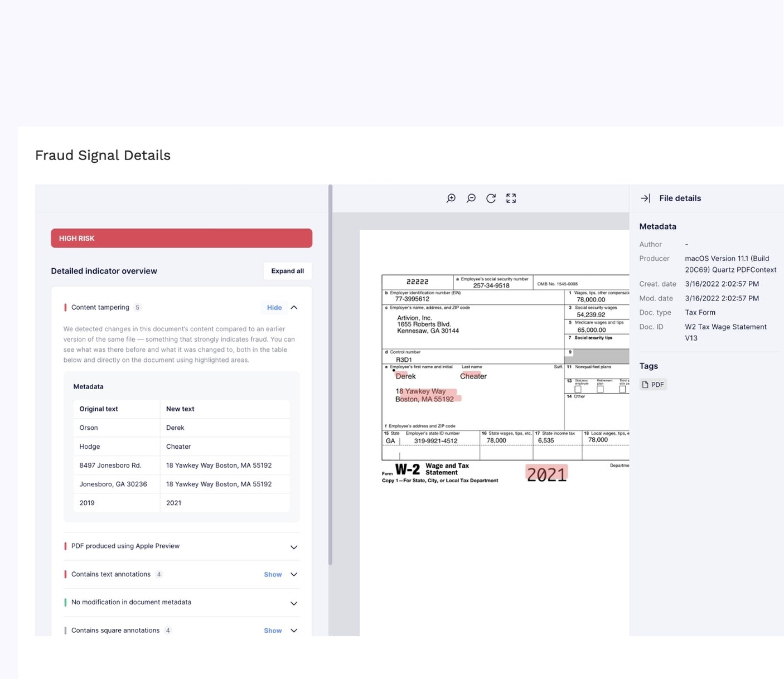Click the PDF tag file icon
The width and height of the screenshot is (784, 679).
click(645, 385)
